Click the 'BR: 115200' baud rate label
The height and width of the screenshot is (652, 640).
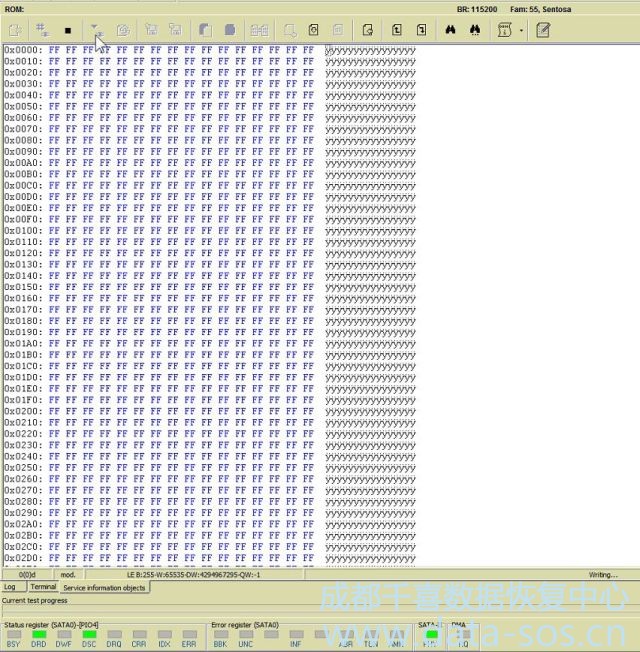point(477,9)
